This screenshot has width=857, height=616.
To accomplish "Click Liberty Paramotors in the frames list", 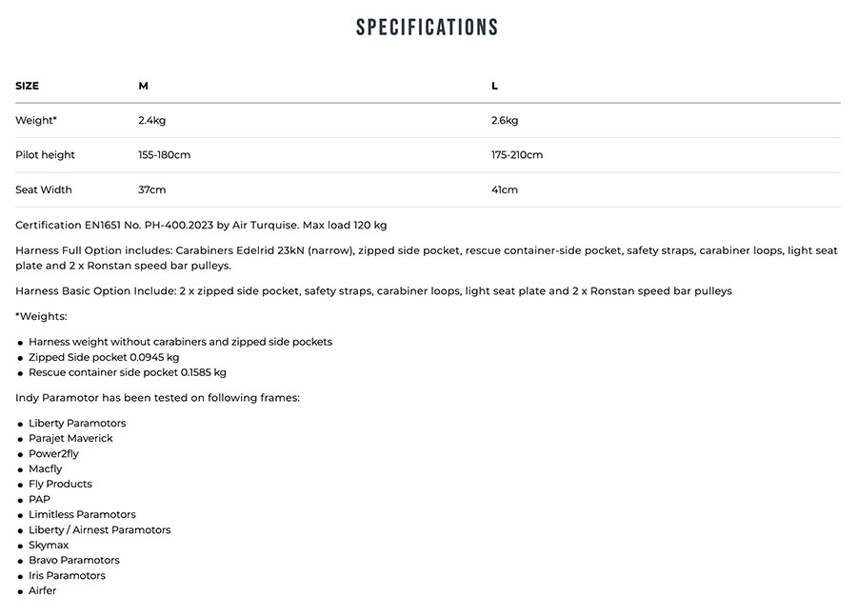I will (x=77, y=423).
